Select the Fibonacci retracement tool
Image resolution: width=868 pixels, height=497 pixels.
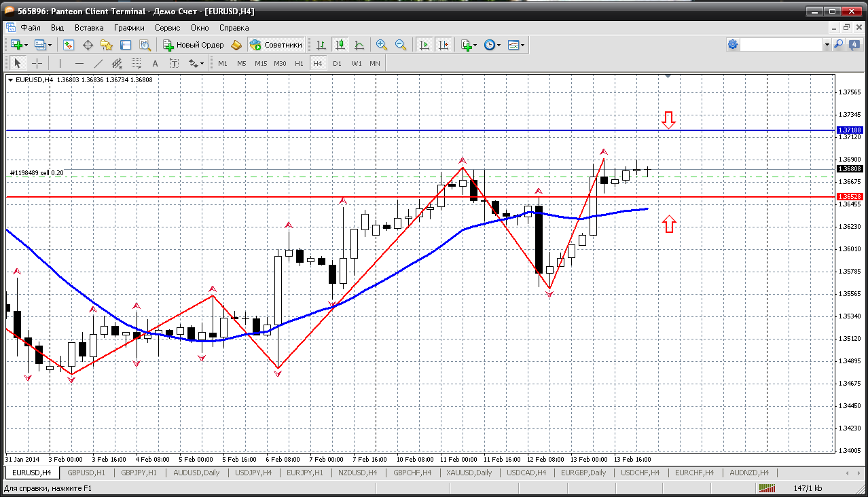(137, 63)
